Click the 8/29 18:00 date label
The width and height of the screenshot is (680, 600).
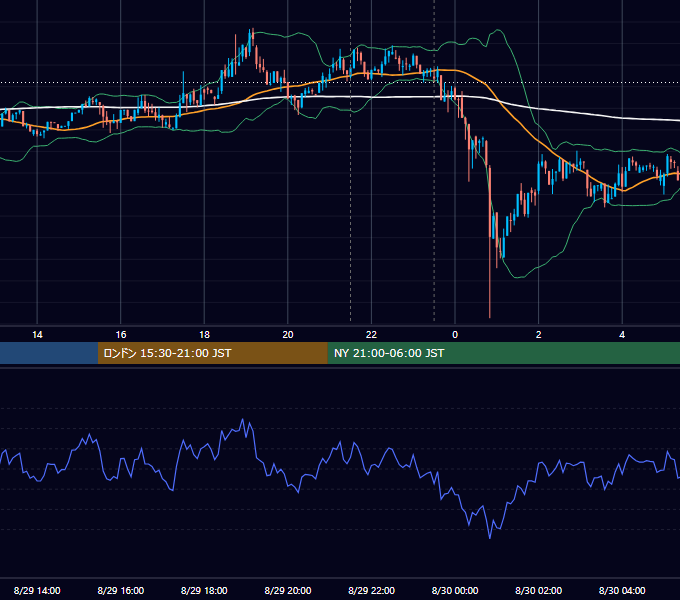click(204, 590)
